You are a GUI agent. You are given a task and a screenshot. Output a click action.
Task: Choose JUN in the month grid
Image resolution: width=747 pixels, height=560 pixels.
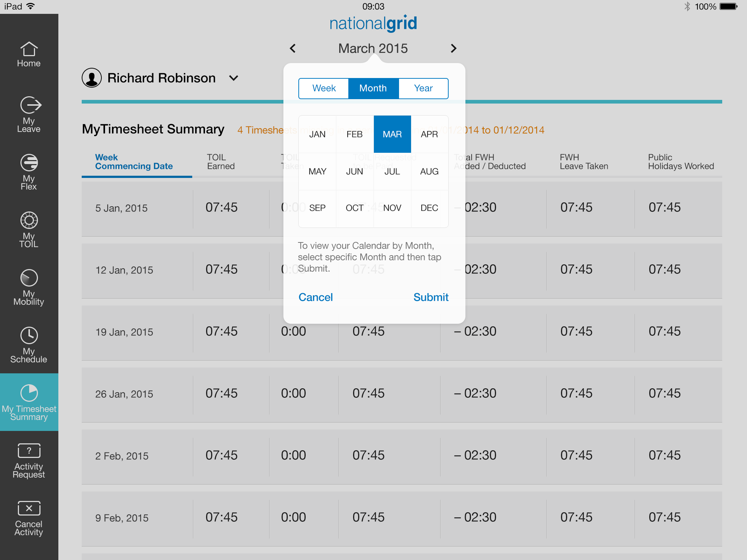(355, 171)
